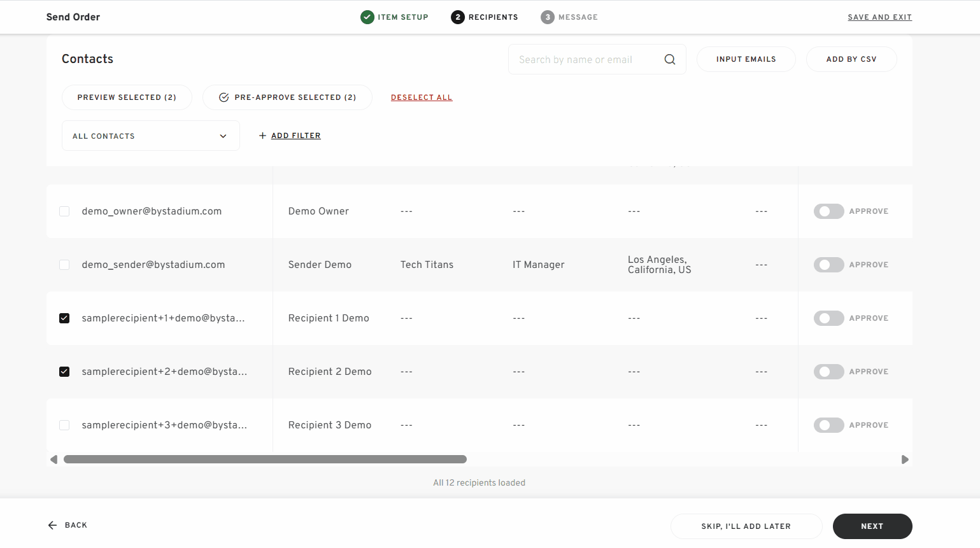Viewport: 980px width, 548px height.
Task: Uncheck the samplerecipient+2 checkbox
Action: [64, 372]
